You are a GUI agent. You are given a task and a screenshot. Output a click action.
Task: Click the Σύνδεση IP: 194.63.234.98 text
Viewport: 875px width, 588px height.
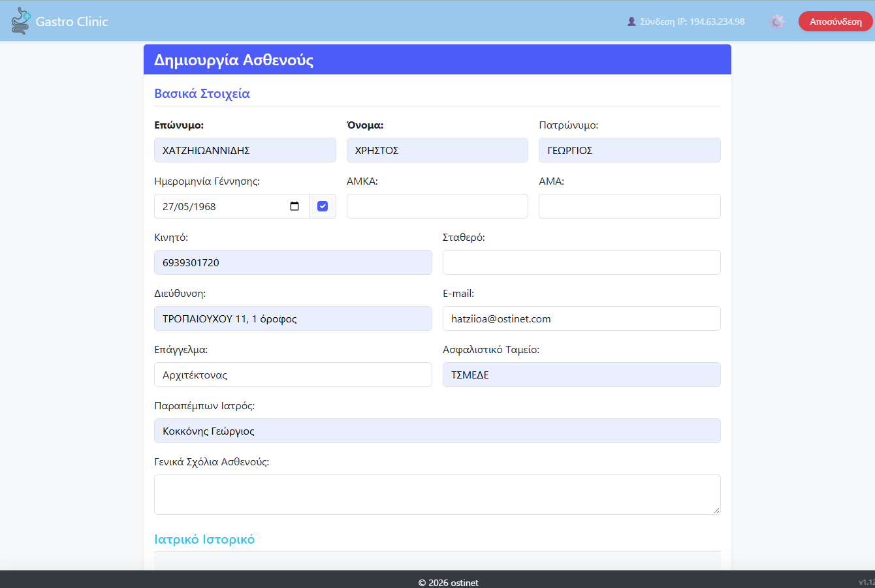[692, 22]
